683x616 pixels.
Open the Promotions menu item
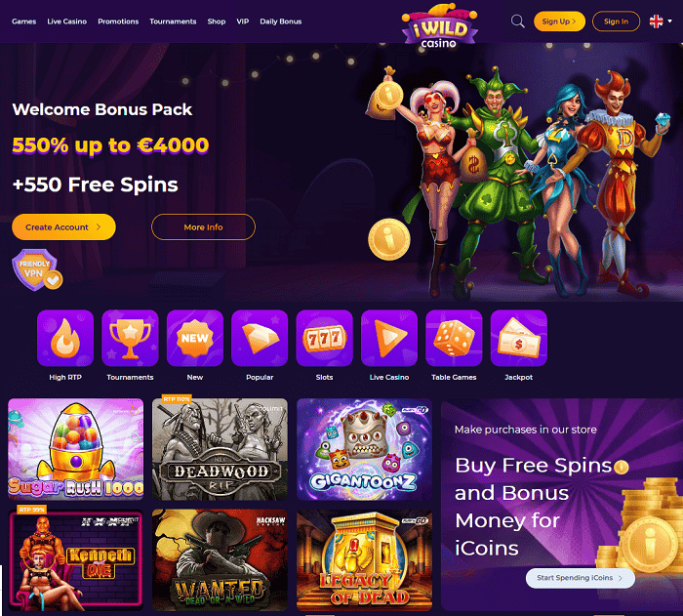(x=118, y=21)
